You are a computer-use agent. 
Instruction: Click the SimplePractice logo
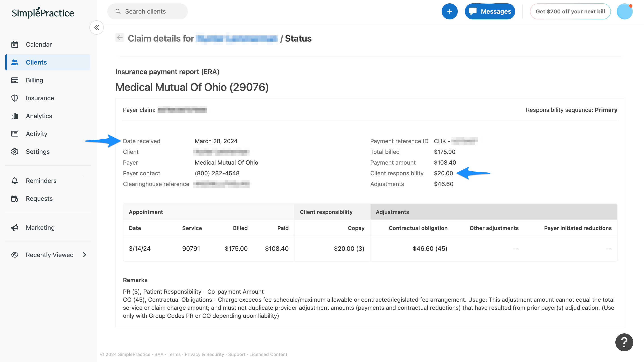click(43, 13)
